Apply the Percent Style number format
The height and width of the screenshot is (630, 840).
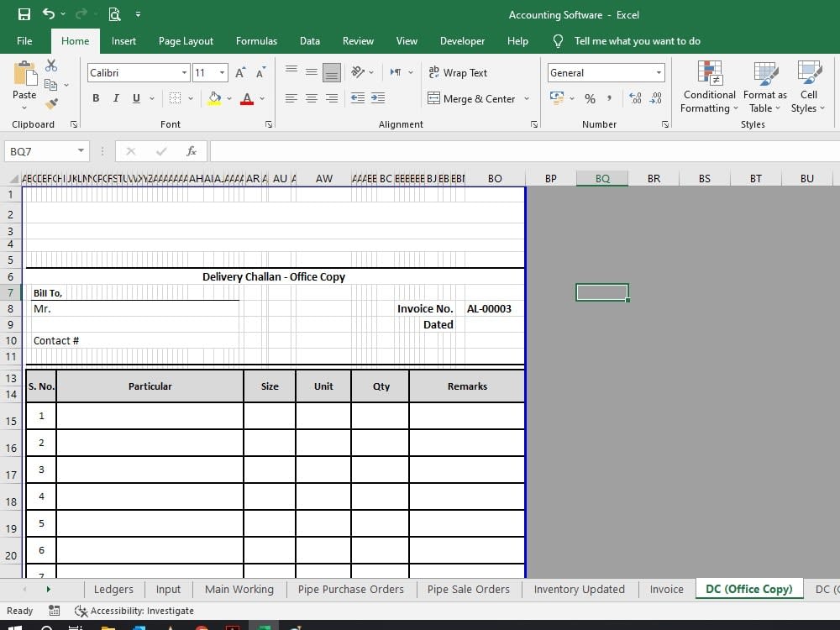591,98
